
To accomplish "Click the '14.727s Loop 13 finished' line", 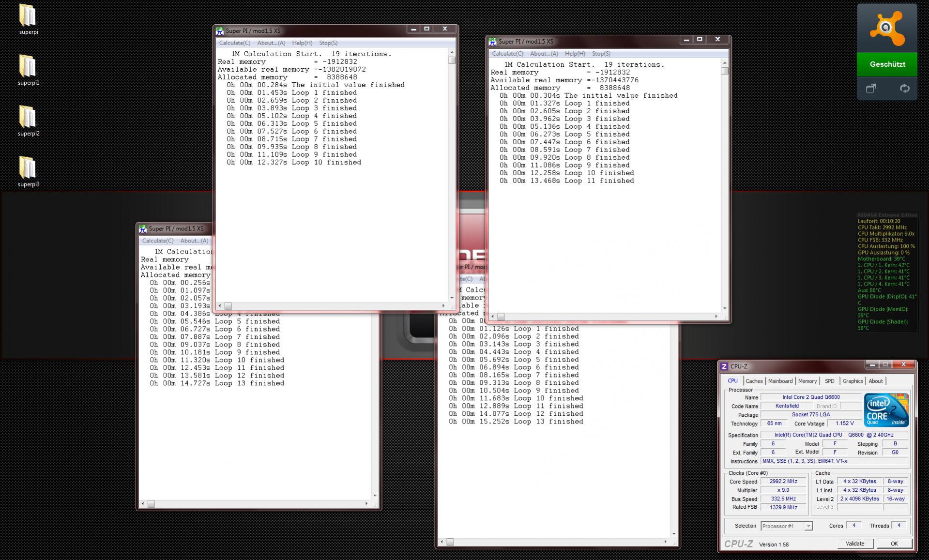I will (217, 383).
